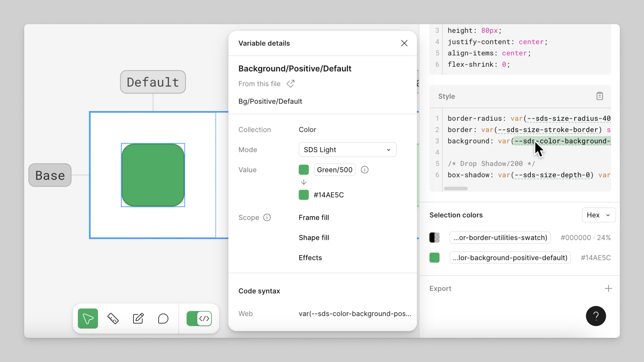Click the tag icon beside From this file
This screenshot has height=362, width=644.
pyautogui.click(x=290, y=84)
